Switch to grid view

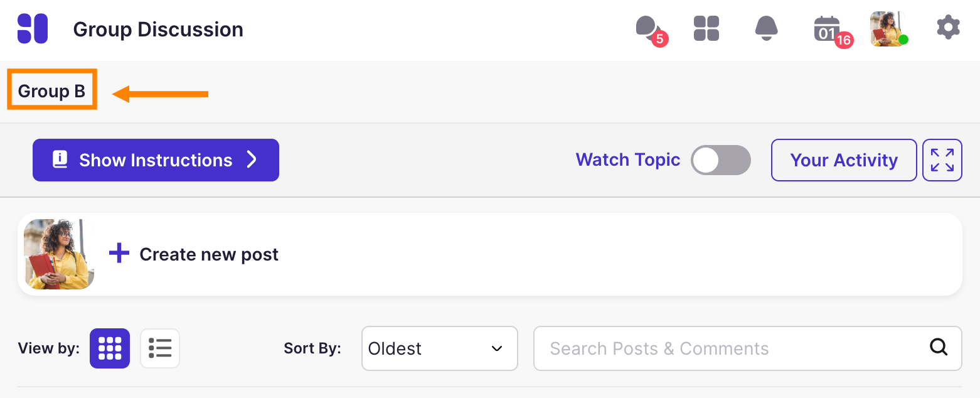(x=110, y=348)
